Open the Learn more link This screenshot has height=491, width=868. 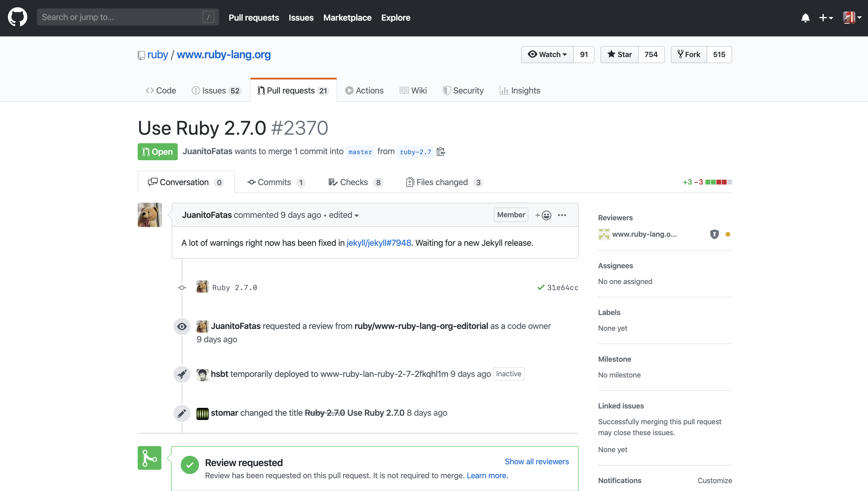click(x=487, y=476)
